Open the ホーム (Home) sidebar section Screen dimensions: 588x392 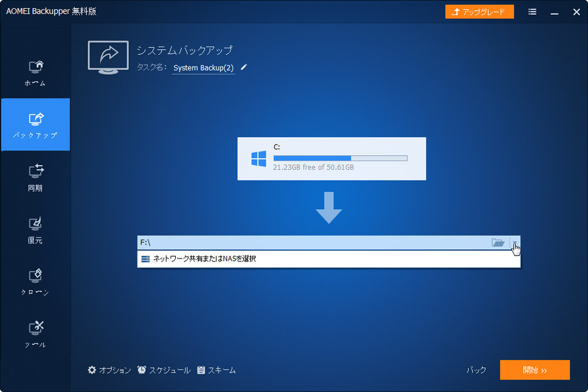click(35, 71)
